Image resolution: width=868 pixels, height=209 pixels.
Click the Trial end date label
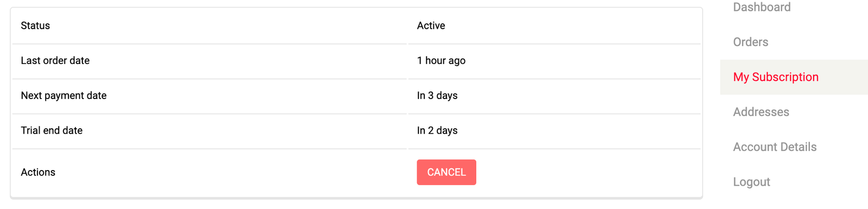point(52,130)
